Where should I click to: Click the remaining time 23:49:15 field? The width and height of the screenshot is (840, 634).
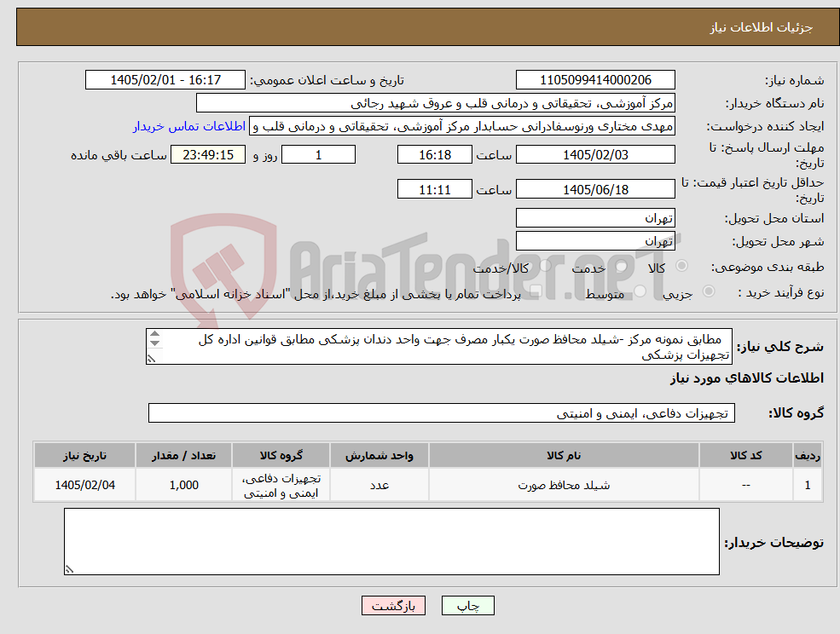208,155
